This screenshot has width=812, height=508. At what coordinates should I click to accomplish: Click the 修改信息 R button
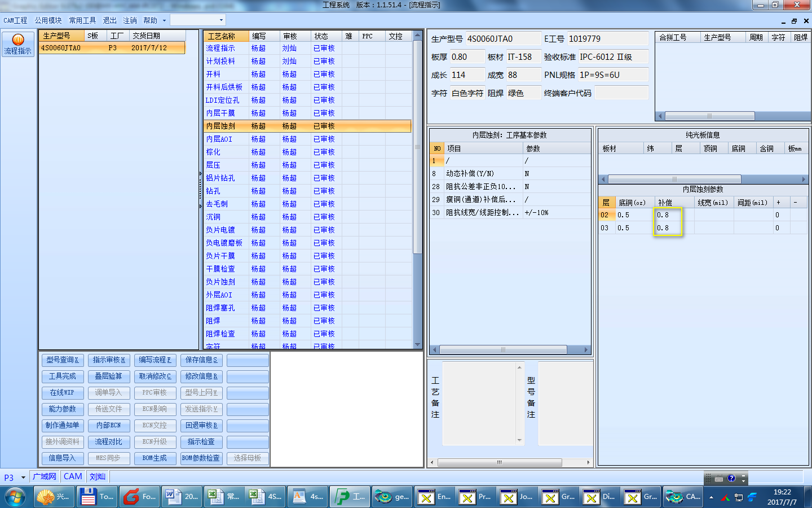point(201,376)
